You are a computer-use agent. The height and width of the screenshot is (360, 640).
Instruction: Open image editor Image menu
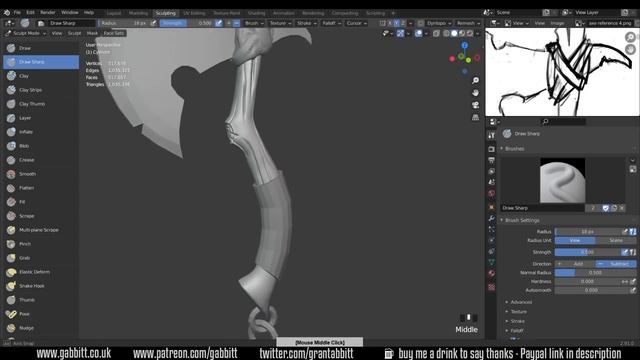click(x=557, y=23)
